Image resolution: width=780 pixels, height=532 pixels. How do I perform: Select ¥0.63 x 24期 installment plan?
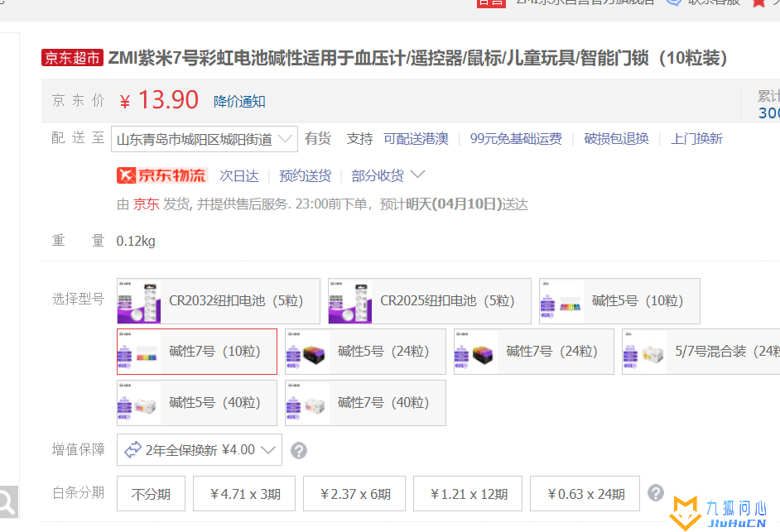click(x=585, y=494)
